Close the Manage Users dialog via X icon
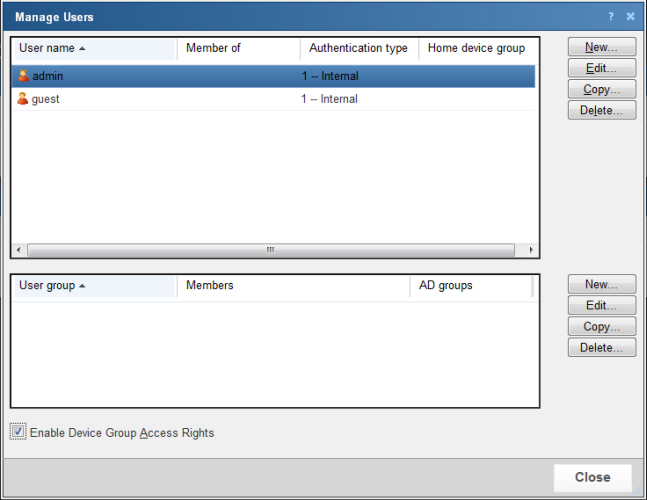Viewport: 647px width, 500px height. pyautogui.click(x=630, y=17)
